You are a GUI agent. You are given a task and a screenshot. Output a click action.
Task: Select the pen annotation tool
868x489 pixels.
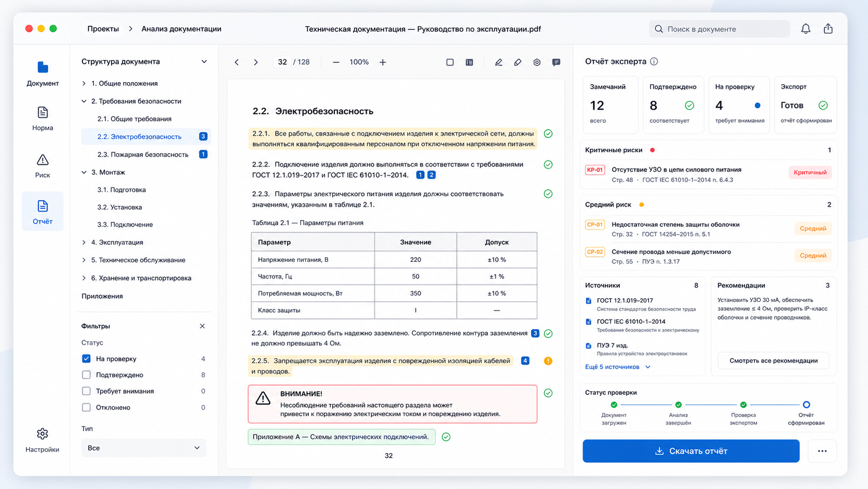[498, 62]
